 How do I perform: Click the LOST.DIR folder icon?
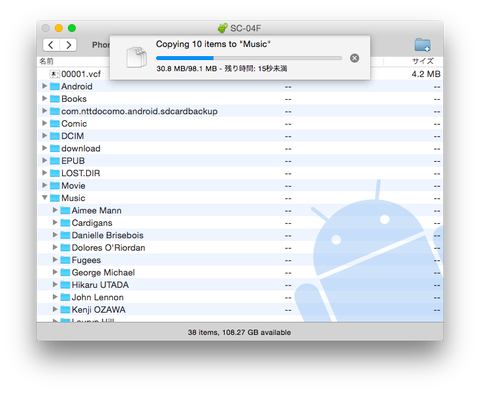pos(55,173)
